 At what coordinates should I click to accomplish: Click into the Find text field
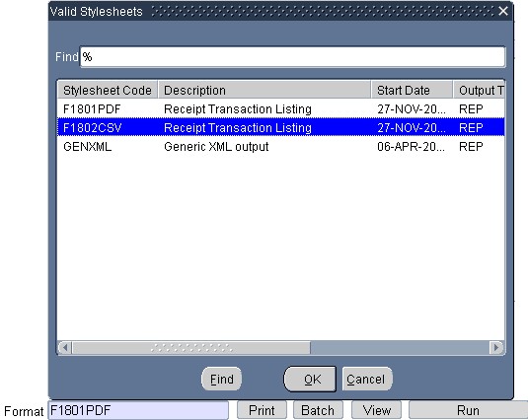click(x=293, y=57)
